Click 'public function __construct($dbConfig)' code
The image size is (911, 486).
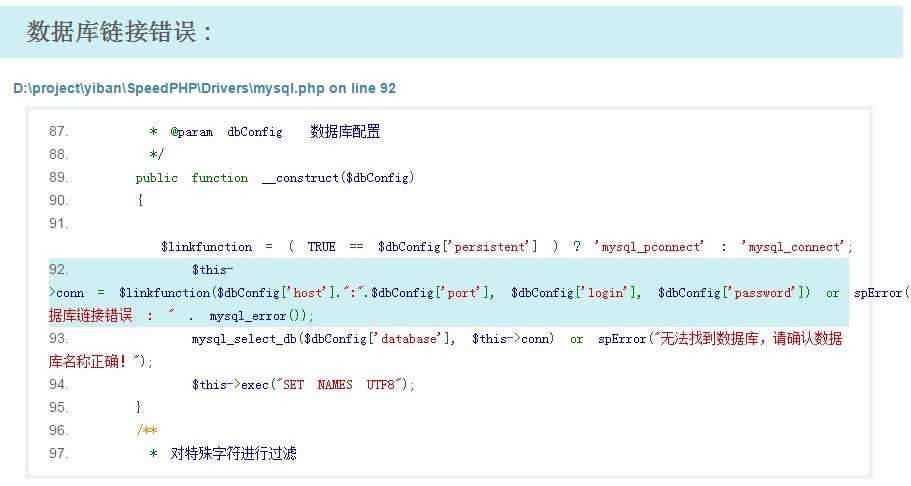point(275,178)
